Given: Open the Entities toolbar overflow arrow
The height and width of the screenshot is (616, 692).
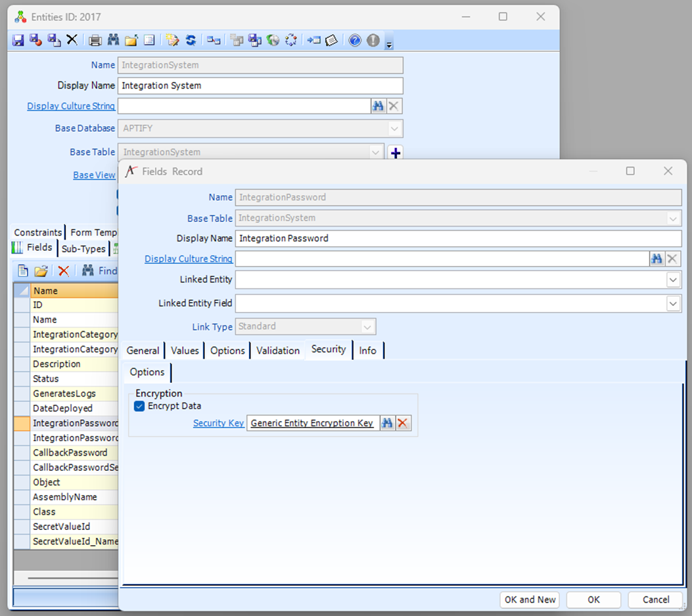Looking at the screenshot, I should (x=389, y=44).
